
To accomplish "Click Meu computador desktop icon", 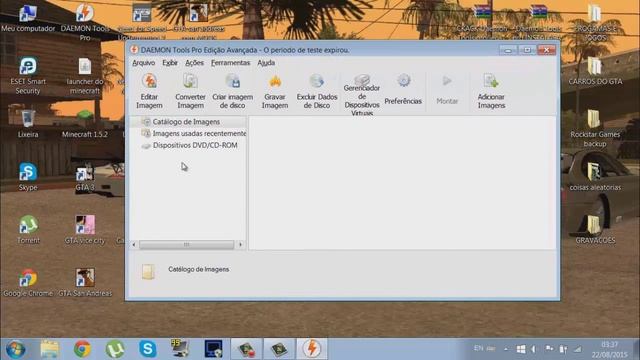I will [x=28, y=19].
